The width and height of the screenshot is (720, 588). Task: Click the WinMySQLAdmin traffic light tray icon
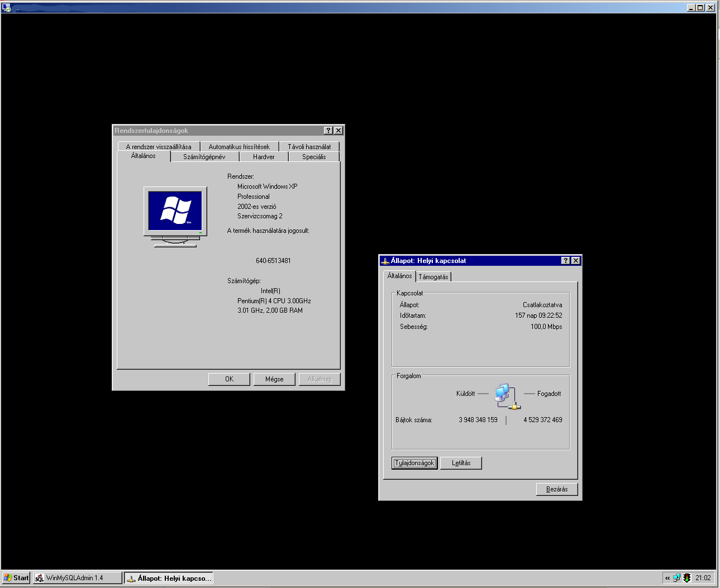coord(687,578)
